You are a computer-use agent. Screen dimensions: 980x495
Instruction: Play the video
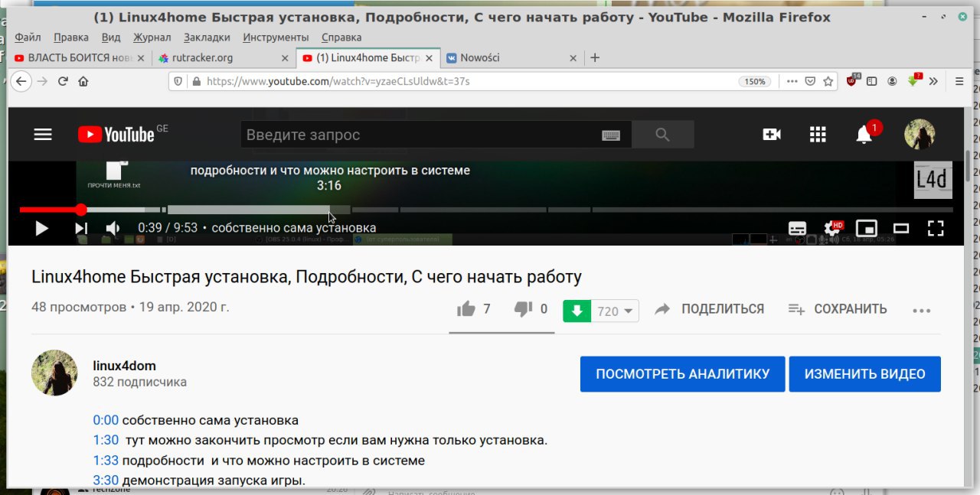[x=41, y=228]
